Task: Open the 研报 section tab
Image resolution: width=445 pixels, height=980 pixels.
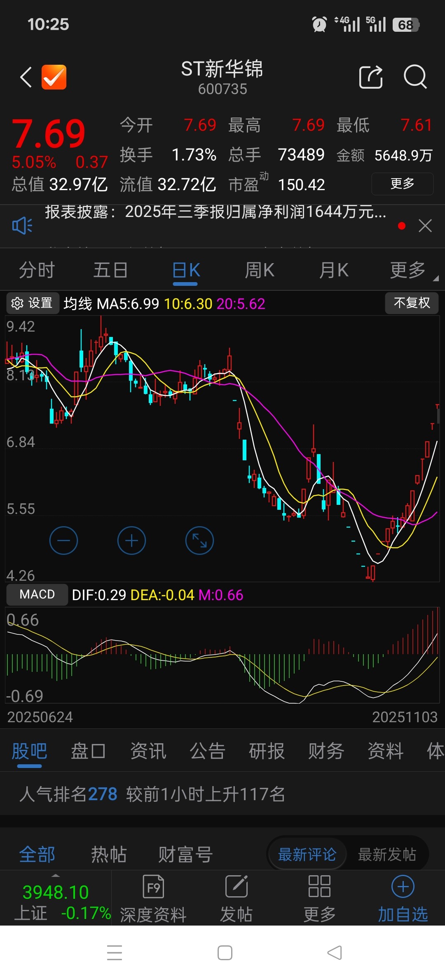Action: [x=267, y=751]
